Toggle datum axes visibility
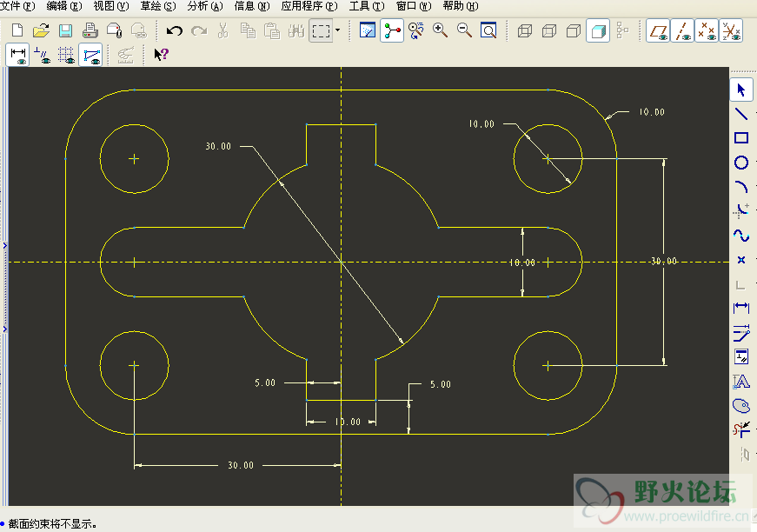This screenshot has width=757, height=532. point(682,31)
